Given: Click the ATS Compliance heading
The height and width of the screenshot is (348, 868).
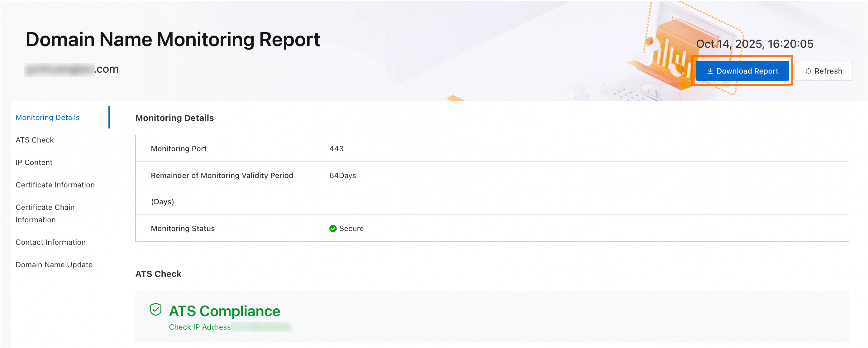Looking at the screenshot, I should 224,311.
